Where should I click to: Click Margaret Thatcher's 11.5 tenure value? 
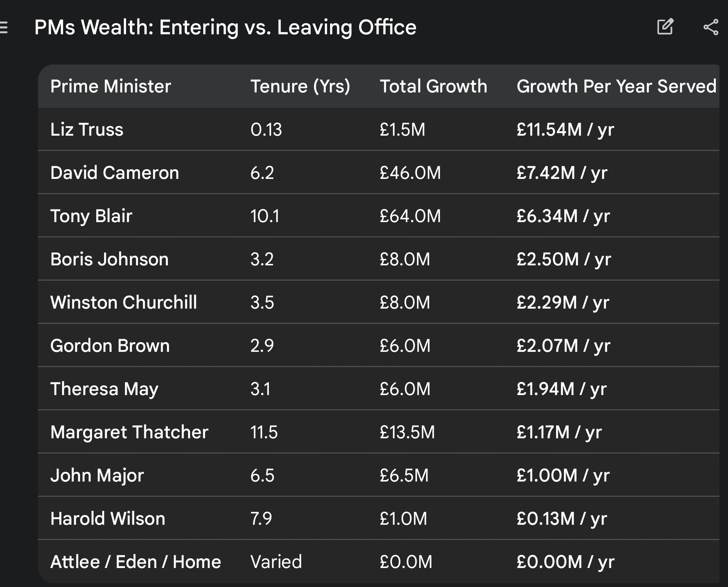264,432
